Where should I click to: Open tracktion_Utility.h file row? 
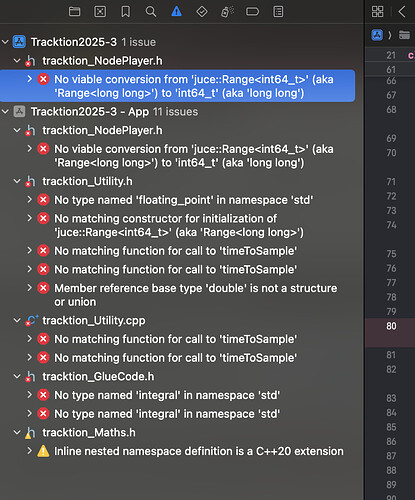pyautogui.click(x=87, y=182)
